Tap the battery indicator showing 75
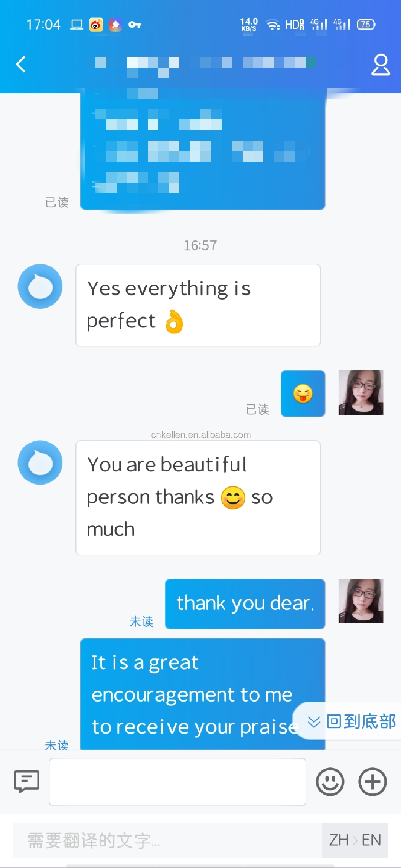The width and height of the screenshot is (401, 868). coord(366,24)
